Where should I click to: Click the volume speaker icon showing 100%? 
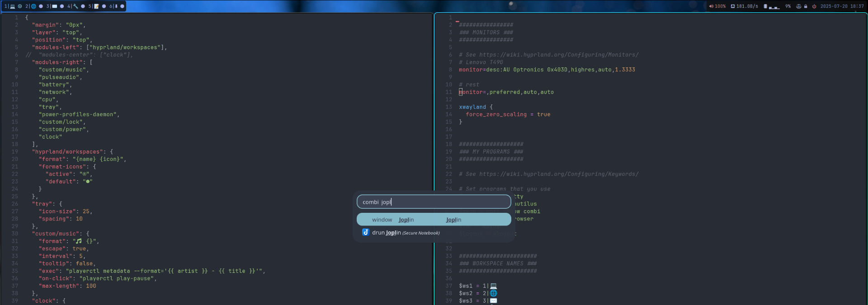tap(711, 6)
